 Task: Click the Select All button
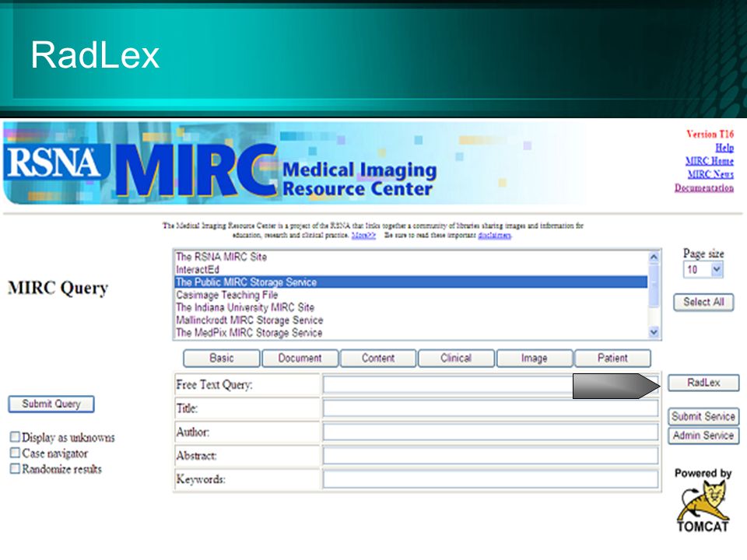coord(703,302)
